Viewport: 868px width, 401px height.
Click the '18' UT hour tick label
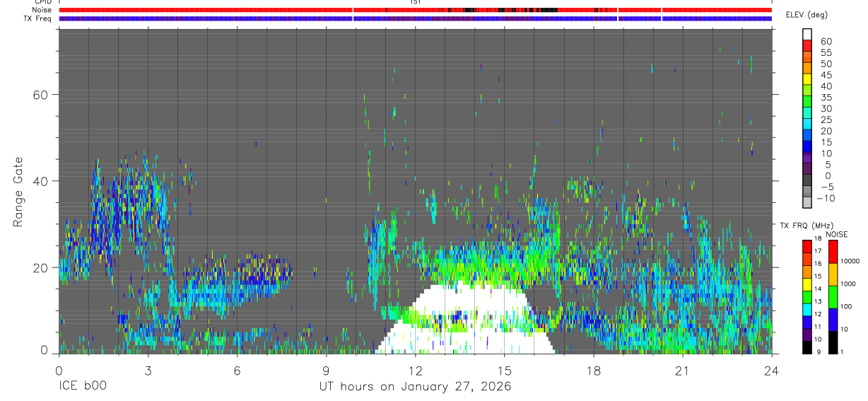[594, 369]
